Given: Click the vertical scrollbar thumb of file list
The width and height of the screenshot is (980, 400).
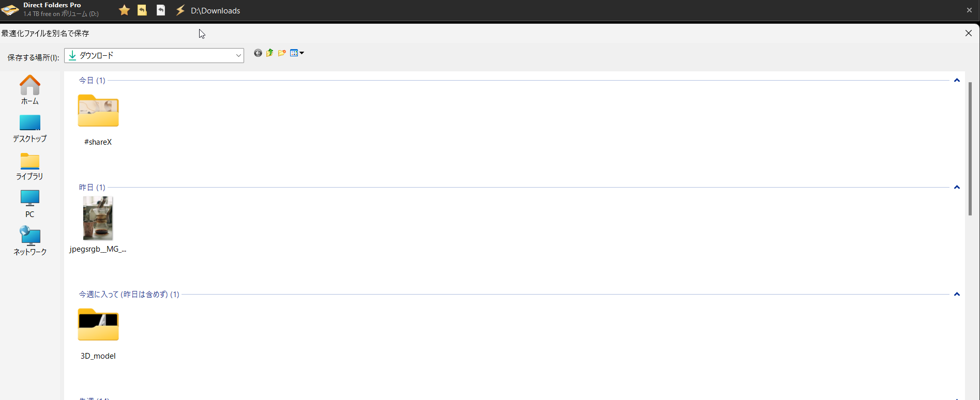Looking at the screenshot, I should (x=970, y=148).
